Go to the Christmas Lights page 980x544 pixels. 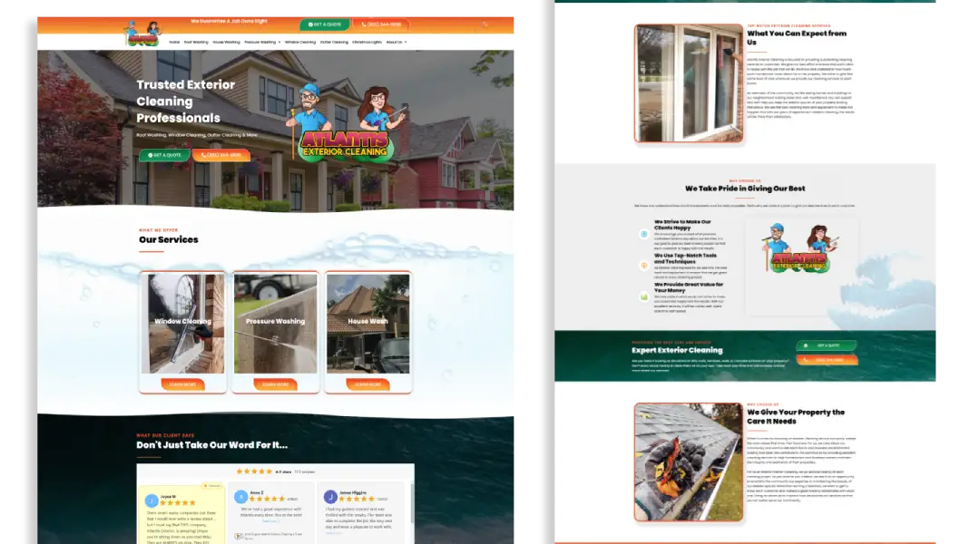[367, 42]
